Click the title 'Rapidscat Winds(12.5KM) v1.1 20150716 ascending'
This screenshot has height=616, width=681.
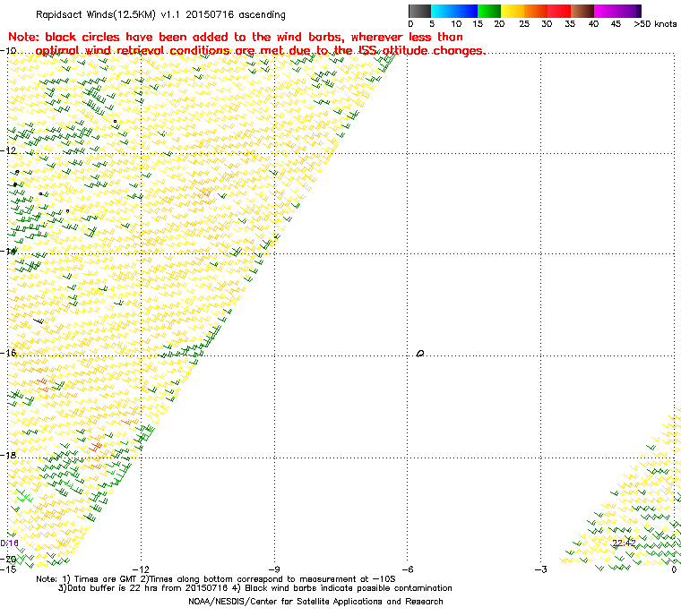click(160, 14)
